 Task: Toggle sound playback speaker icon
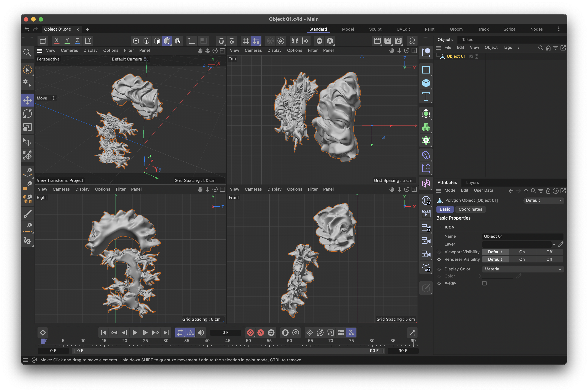tap(201, 332)
